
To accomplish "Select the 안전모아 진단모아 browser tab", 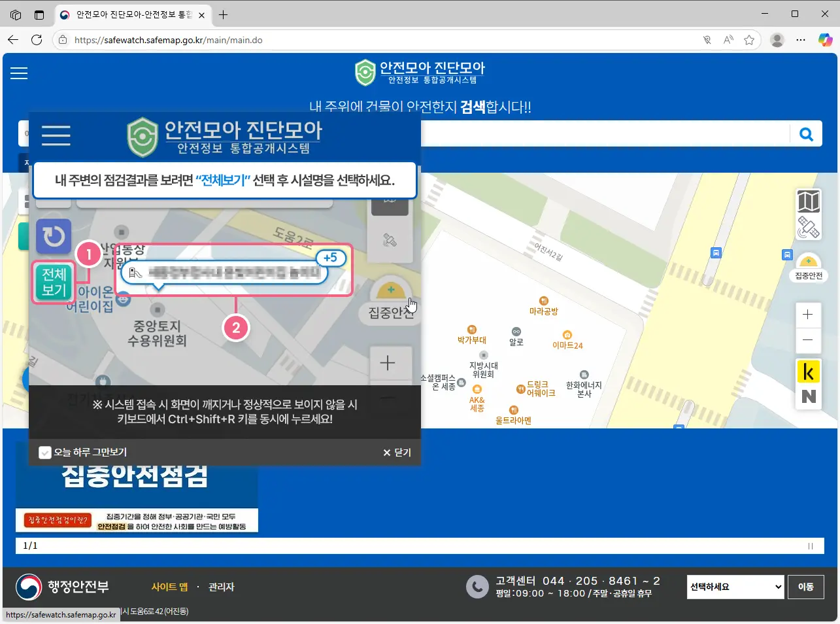I will click(x=133, y=14).
